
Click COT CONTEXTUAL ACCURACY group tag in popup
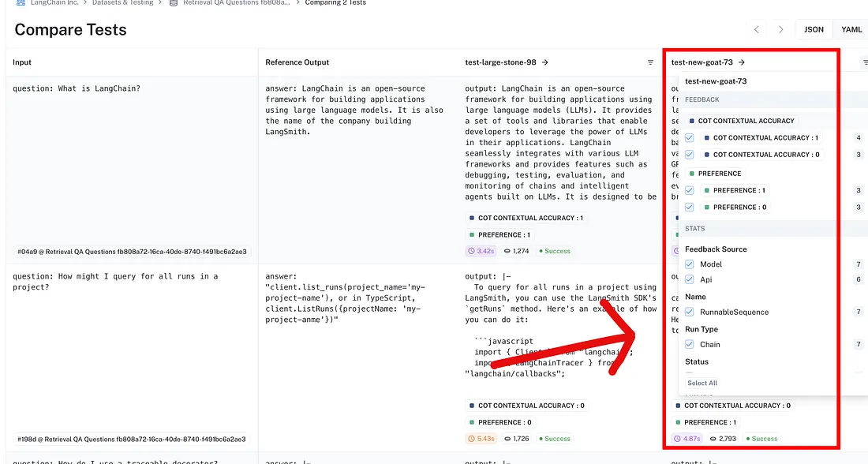[742, 121]
